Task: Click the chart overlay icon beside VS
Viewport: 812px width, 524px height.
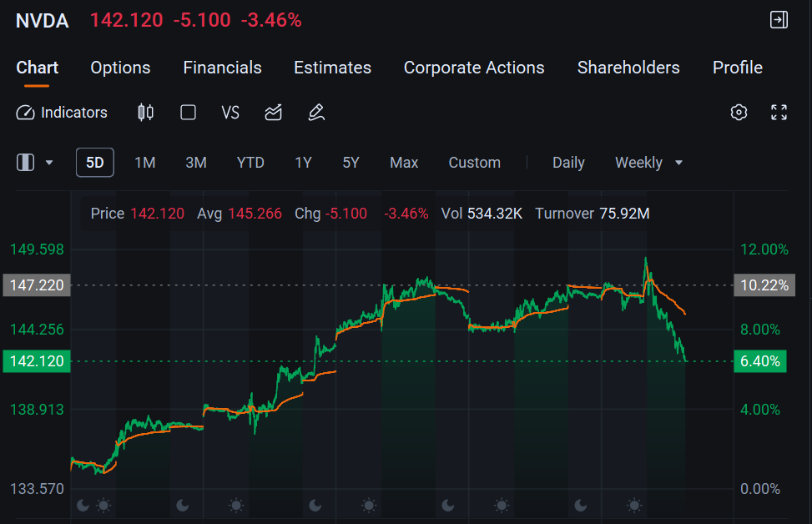Action: pyautogui.click(x=274, y=113)
